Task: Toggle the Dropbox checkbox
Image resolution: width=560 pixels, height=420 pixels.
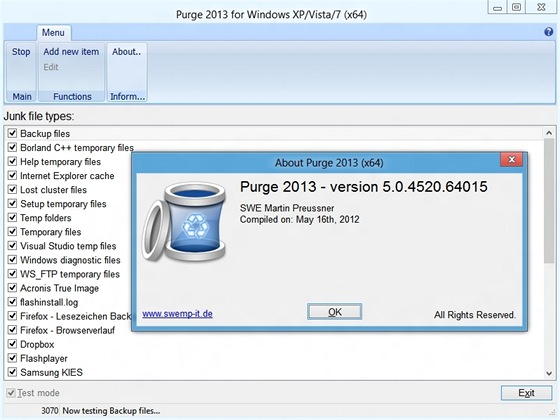Action: point(12,344)
